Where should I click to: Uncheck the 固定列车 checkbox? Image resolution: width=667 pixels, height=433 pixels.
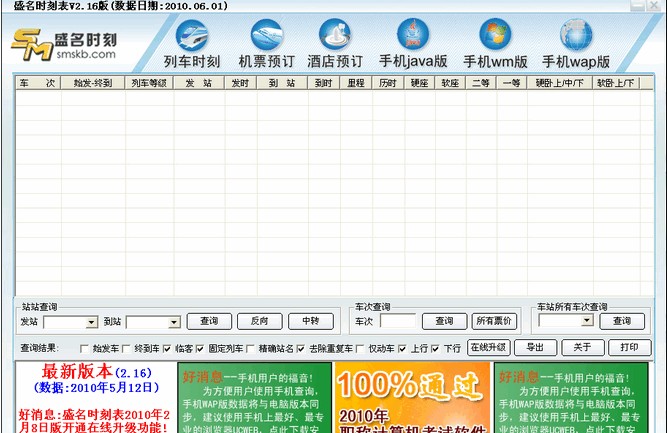(x=201, y=348)
